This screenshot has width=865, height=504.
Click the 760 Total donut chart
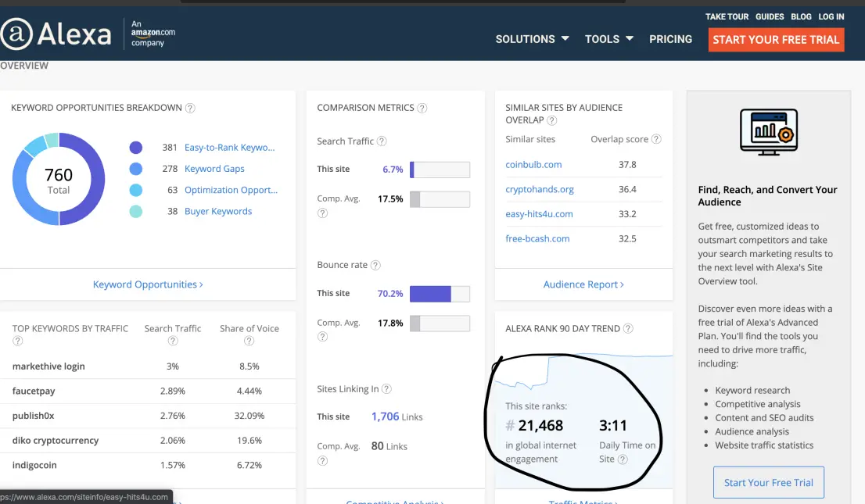[59, 179]
